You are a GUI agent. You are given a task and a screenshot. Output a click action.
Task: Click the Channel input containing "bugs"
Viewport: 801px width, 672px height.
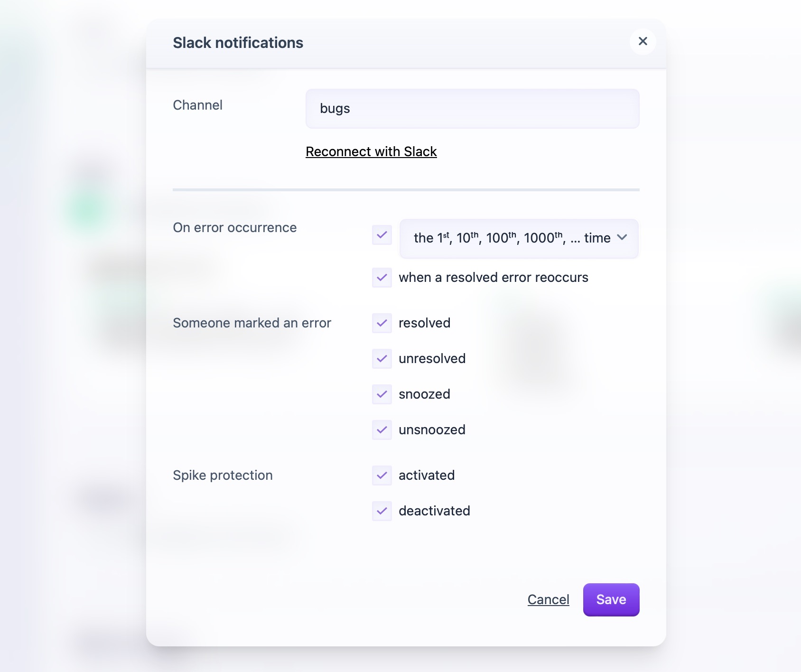472,108
